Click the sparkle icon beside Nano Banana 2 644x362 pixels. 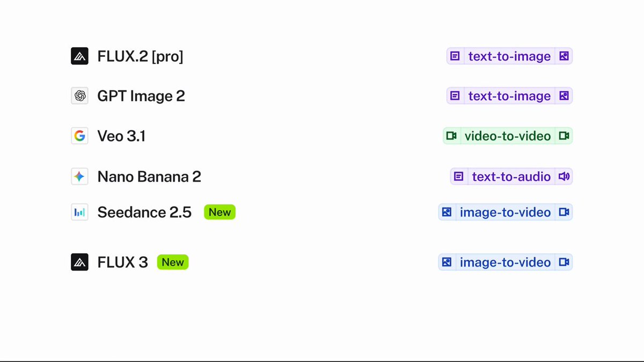pyautogui.click(x=79, y=176)
